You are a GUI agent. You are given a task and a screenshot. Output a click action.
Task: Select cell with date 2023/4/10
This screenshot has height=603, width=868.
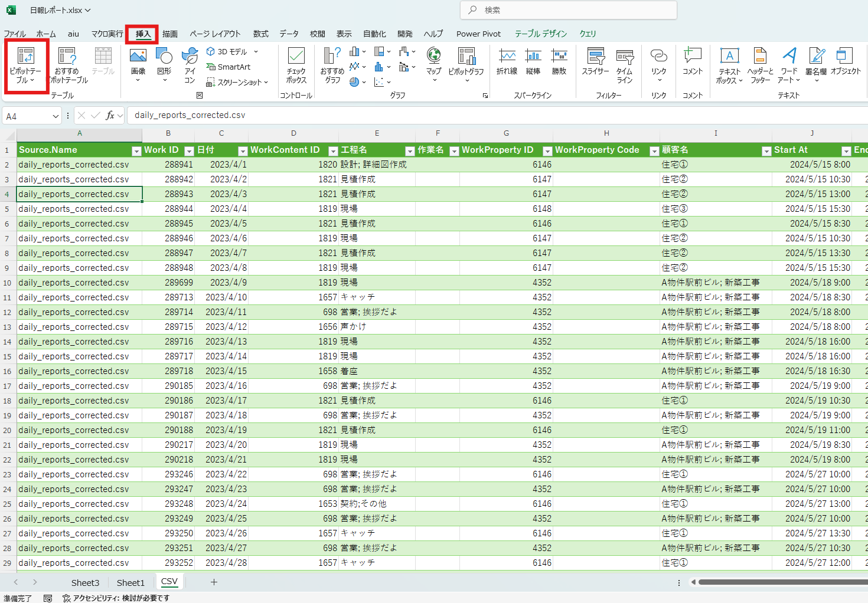(x=221, y=297)
